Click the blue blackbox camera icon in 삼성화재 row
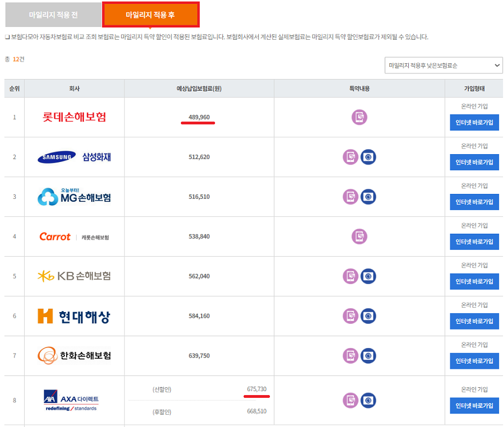The height and width of the screenshot is (427, 504). pos(368,157)
